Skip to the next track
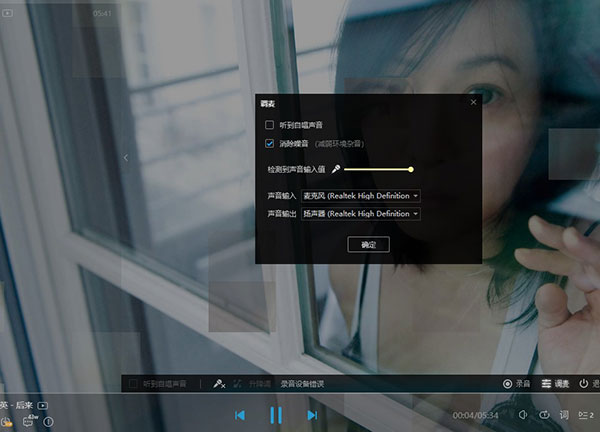Viewport: 600px width, 432px height. pos(312,415)
